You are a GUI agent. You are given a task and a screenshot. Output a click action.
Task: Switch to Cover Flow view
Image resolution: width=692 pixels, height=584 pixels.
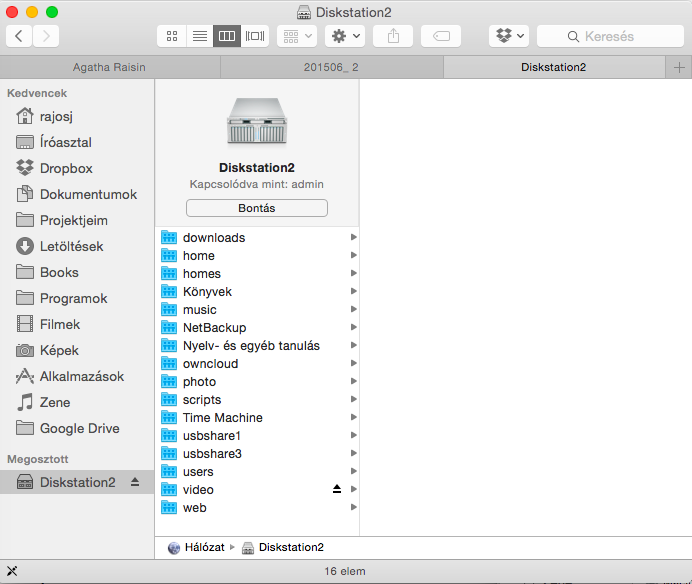point(255,36)
